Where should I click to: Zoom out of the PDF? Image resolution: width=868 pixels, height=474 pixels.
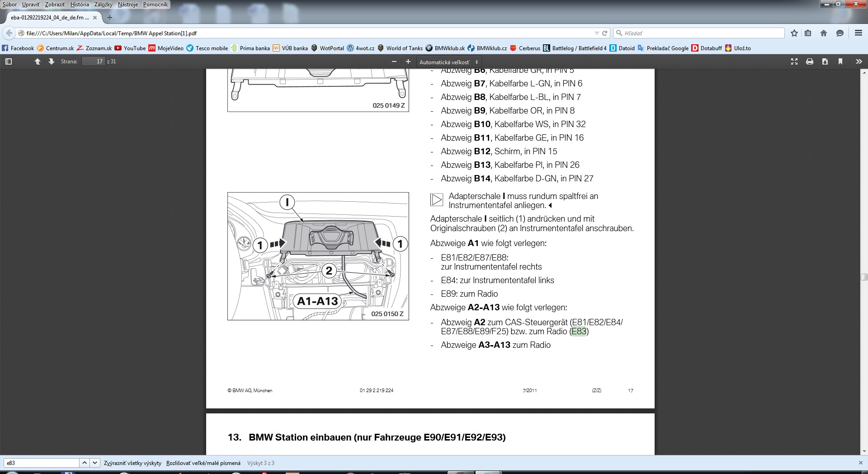394,62
